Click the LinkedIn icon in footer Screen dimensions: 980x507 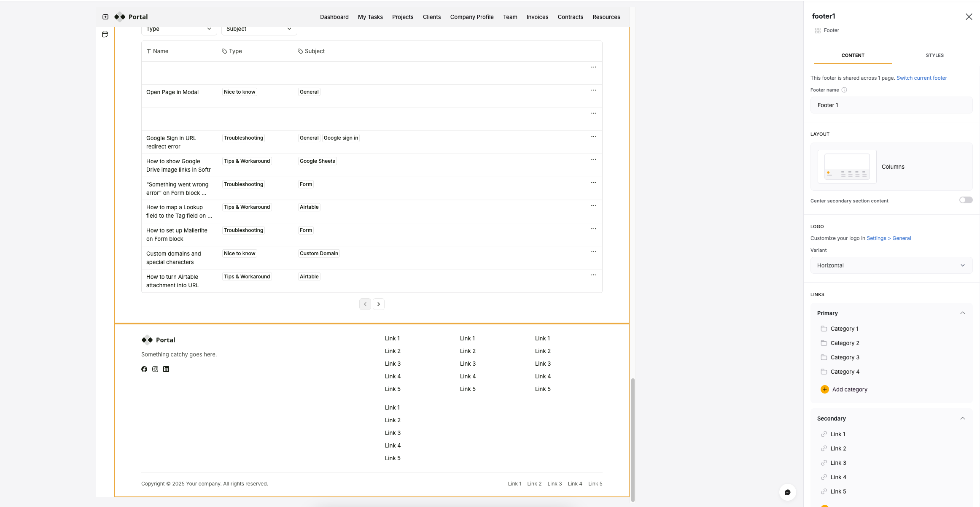pyautogui.click(x=166, y=369)
